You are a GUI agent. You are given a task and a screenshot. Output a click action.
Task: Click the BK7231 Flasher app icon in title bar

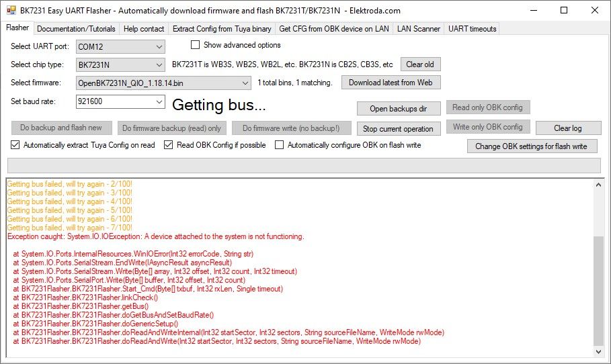tap(11, 10)
